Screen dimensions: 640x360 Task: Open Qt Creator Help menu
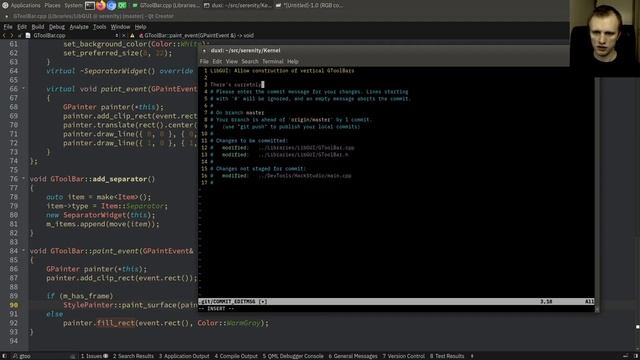tap(140, 27)
